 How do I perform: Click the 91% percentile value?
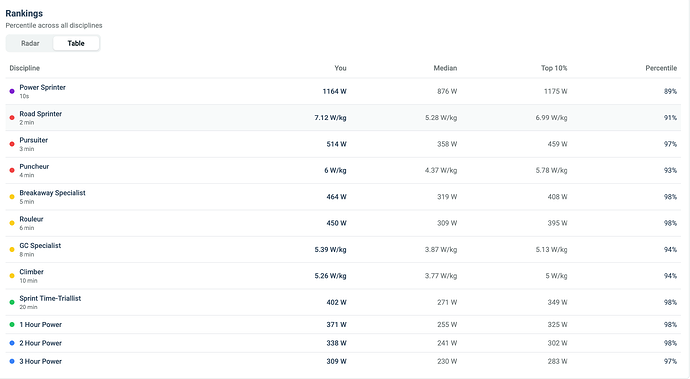(x=671, y=118)
